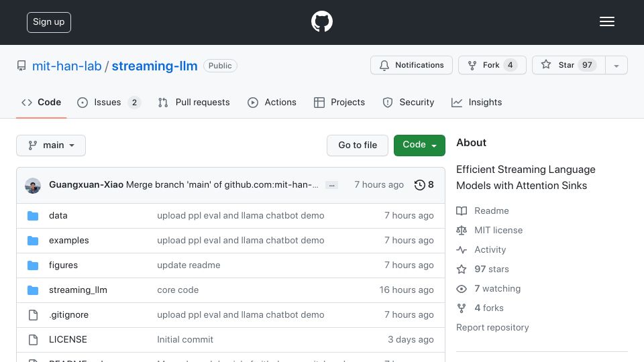The image size is (644, 362).
Task: Click the MIT license scales icon
Action: point(462,230)
